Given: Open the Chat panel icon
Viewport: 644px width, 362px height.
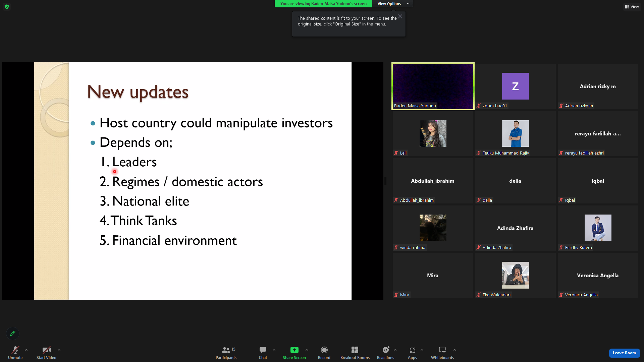Looking at the screenshot, I should tap(263, 350).
